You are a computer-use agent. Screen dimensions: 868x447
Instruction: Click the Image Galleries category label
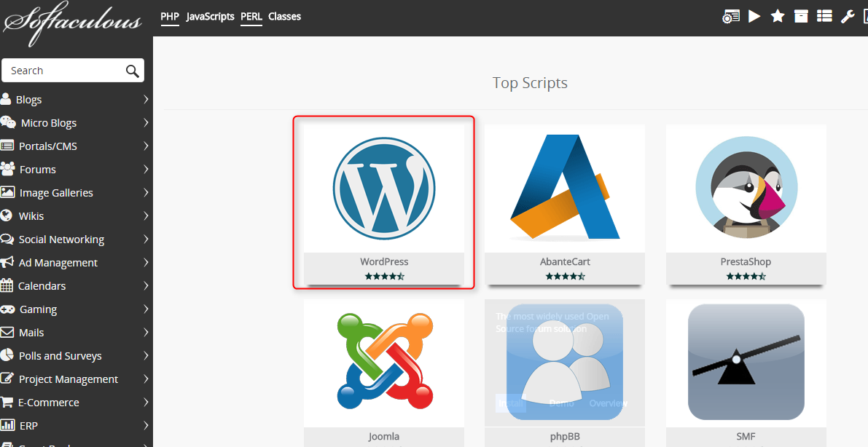coord(56,192)
